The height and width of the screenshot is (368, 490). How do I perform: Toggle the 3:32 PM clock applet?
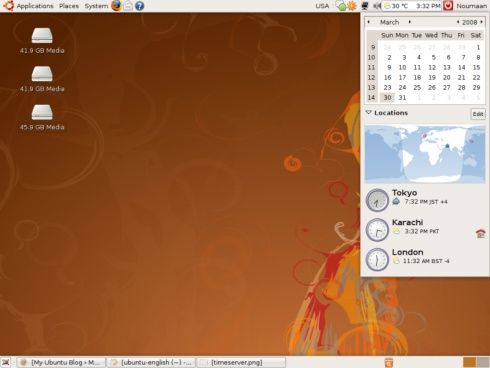pos(428,6)
